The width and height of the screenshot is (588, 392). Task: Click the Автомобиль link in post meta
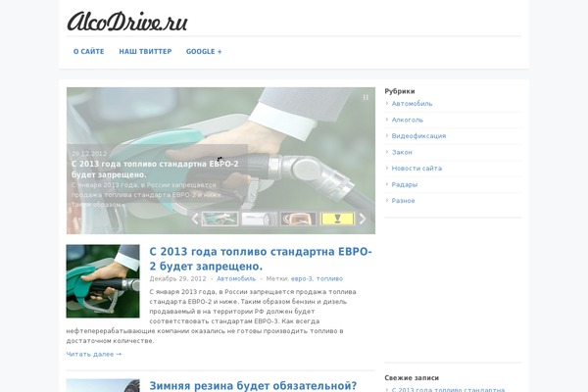pos(236,278)
